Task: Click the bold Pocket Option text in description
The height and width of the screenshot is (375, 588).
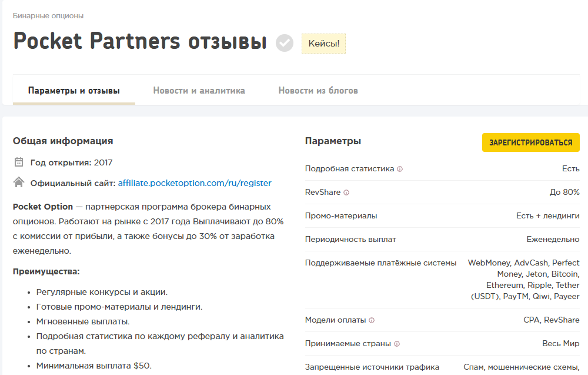Action: point(43,207)
